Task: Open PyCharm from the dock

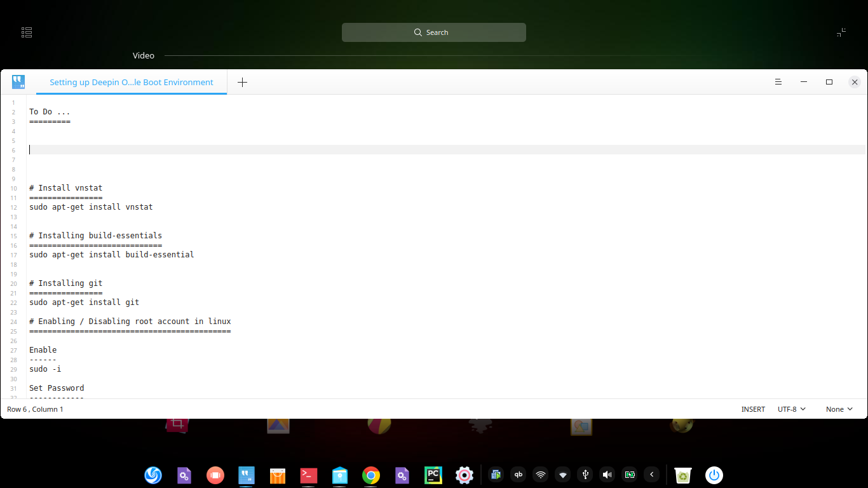Action: (433, 475)
